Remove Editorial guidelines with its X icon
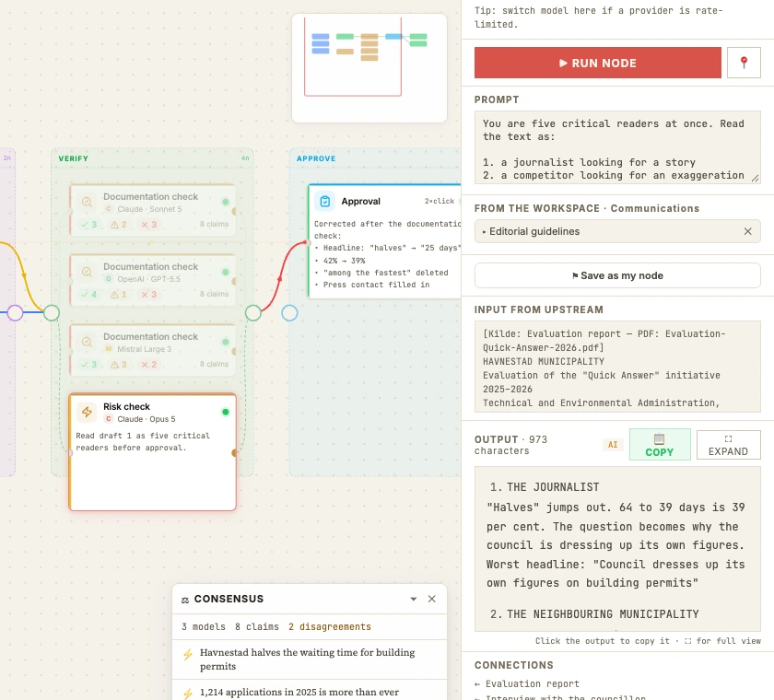 [748, 231]
